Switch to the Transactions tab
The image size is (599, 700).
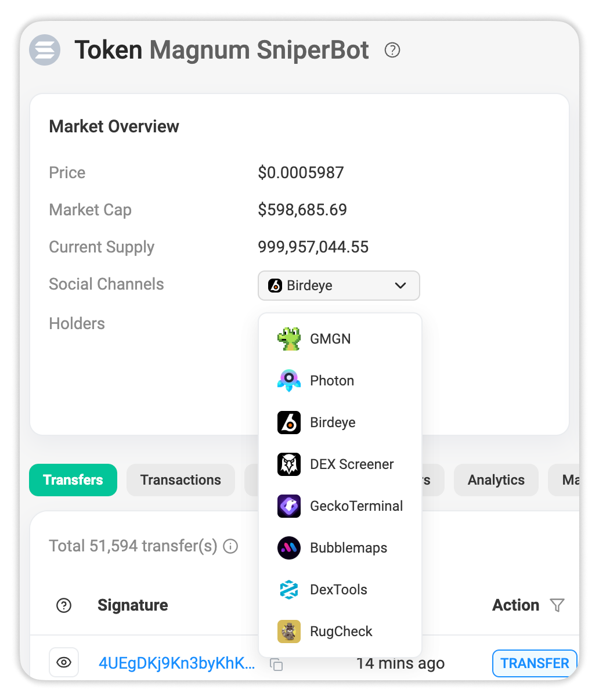tap(181, 480)
